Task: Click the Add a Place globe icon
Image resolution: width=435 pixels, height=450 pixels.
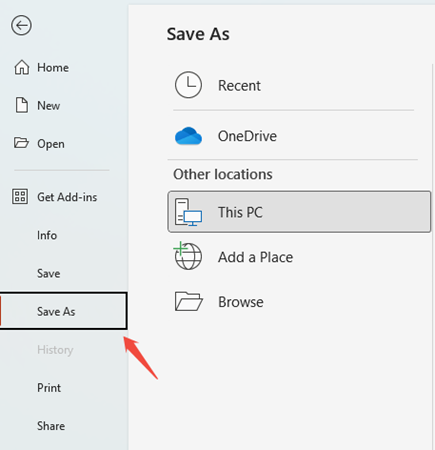Action: pyautogui.click(x=188, y=256)
